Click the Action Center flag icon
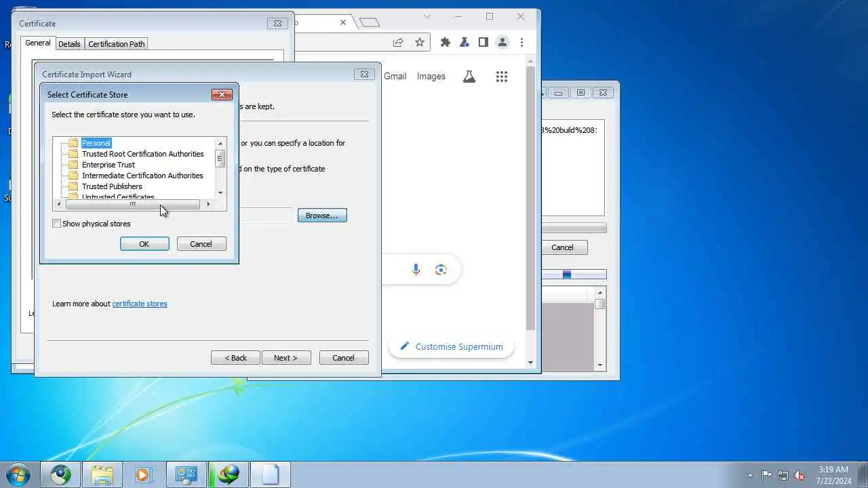Screen dimensions: 868x488 pos(766,475)
